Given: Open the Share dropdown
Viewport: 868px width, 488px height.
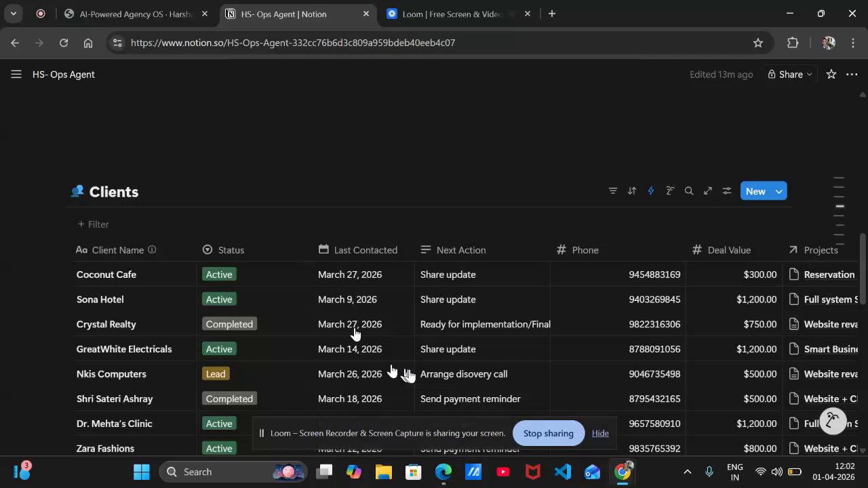Looking at the screenshot, I should [x=790, y=75].
